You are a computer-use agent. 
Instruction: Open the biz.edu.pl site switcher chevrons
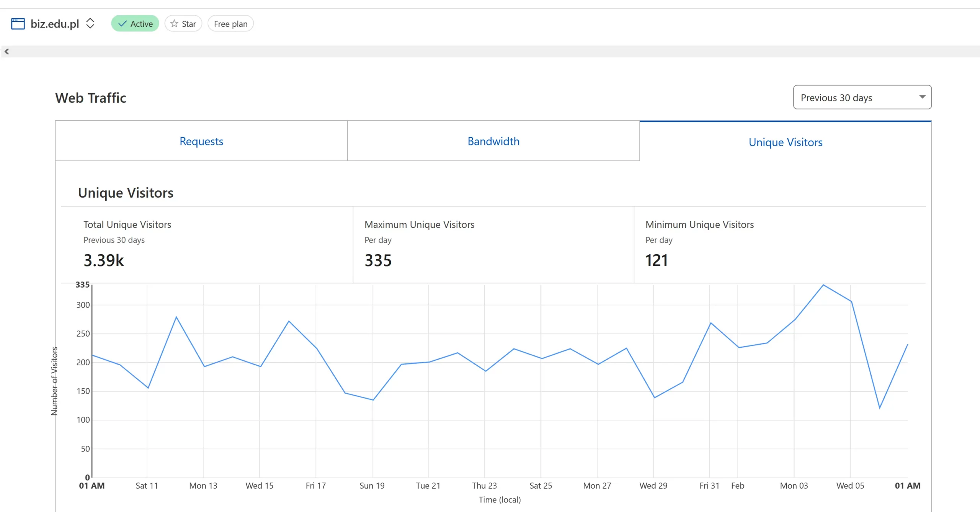click(90, 23)
